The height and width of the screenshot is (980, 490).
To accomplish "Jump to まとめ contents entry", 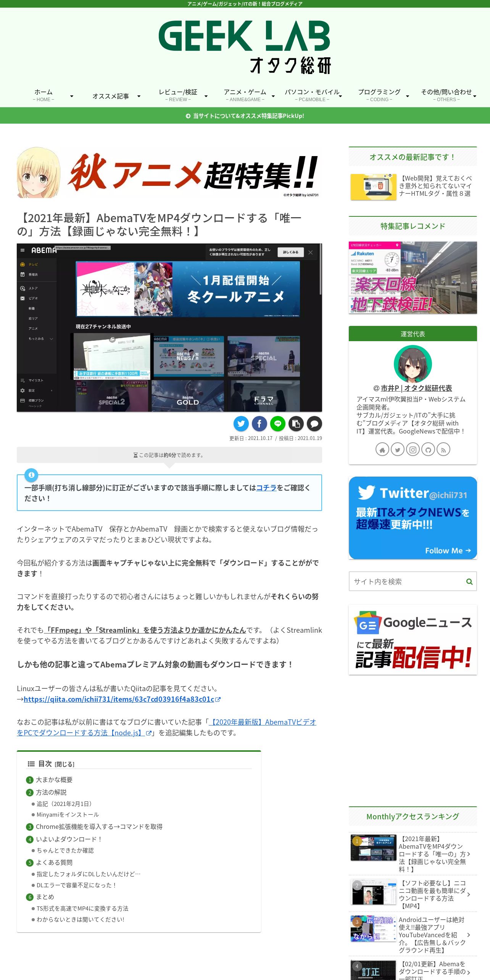I will pos(45,897).
